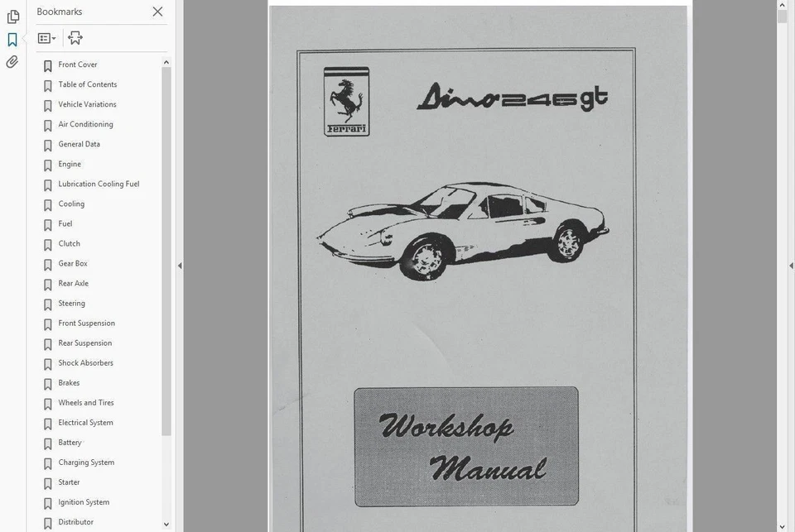Open the bookmarks Options dropdown
The width and height of the screenshot is (795, 532).
46,37
